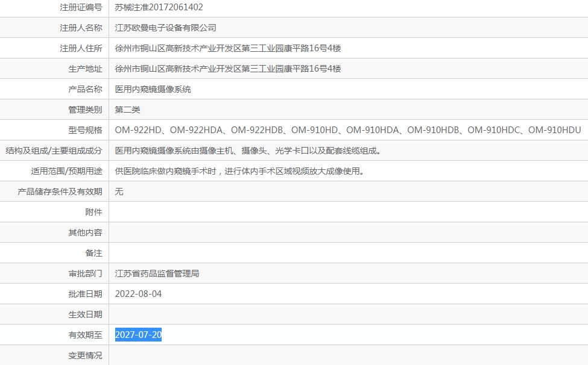This screenshot has height=365, width=588.
Task: Select the 批准日期 label
Action: 85,294
